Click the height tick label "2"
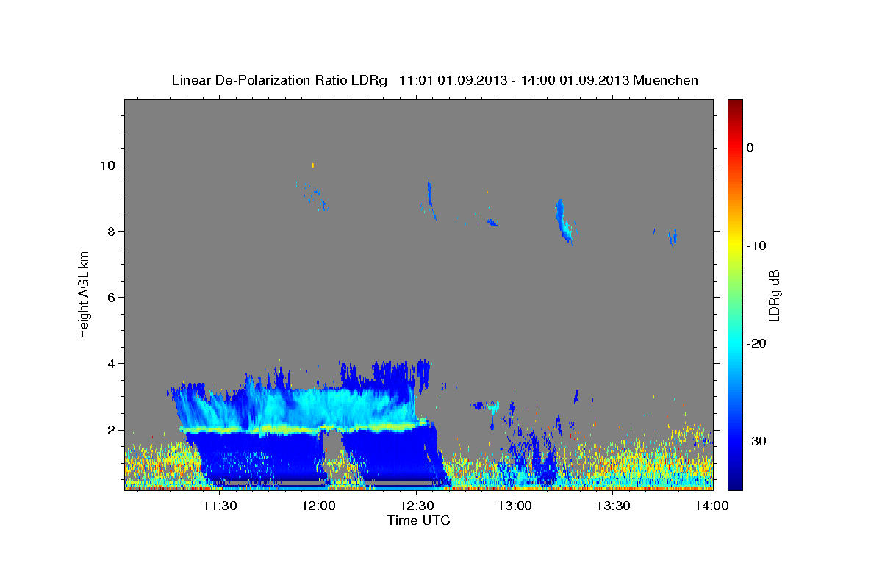The width and height of the screenshot is (882, 588). tap(111, 430)
